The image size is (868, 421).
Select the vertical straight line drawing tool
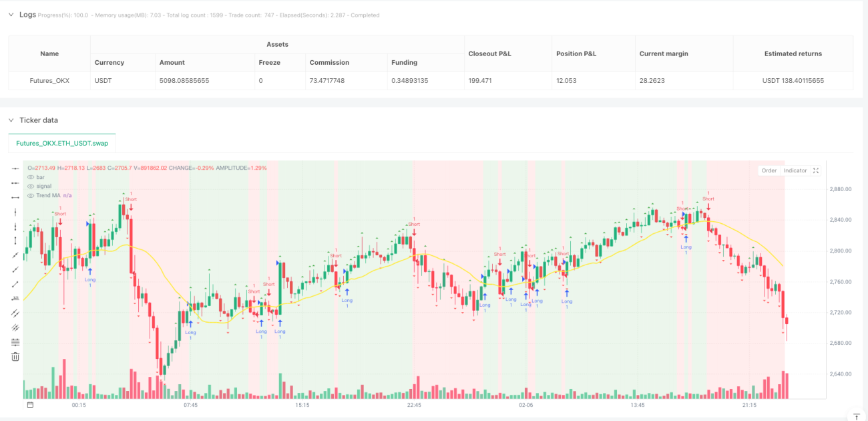(x=15, y=212)
